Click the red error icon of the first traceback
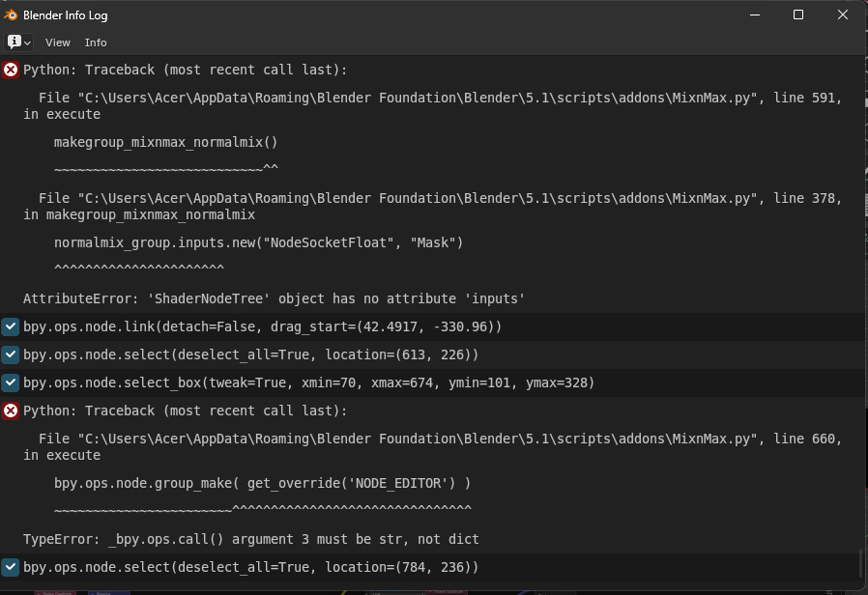 tap(11, 70)
